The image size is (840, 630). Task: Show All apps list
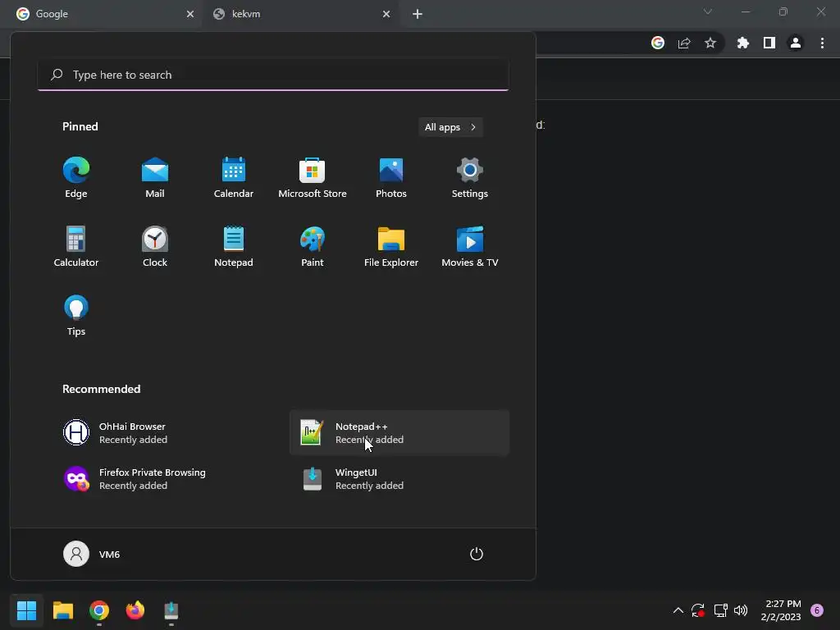[450, 127]
